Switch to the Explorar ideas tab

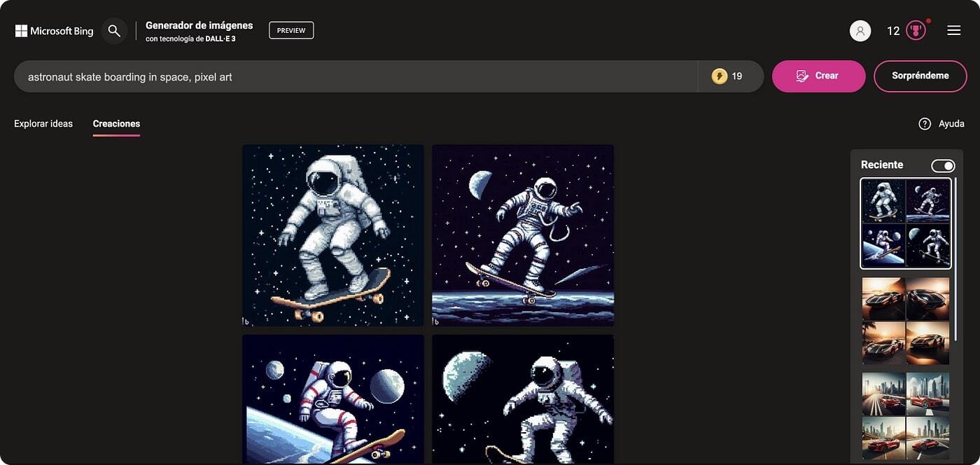click(43, 123)
